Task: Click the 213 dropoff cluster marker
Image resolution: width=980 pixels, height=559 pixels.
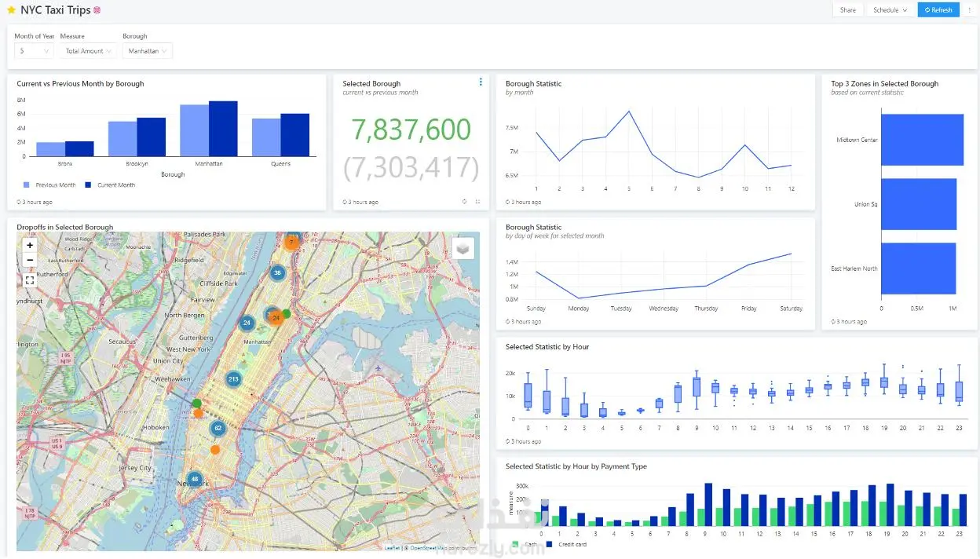Action: click(x=233, y=379)
